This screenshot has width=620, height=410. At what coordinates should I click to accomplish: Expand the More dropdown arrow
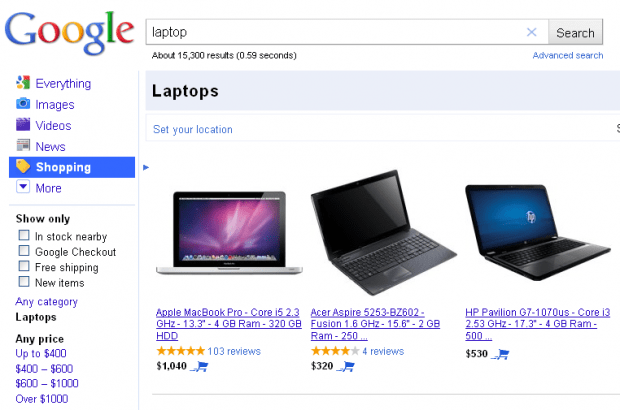[x=23, y=187]
